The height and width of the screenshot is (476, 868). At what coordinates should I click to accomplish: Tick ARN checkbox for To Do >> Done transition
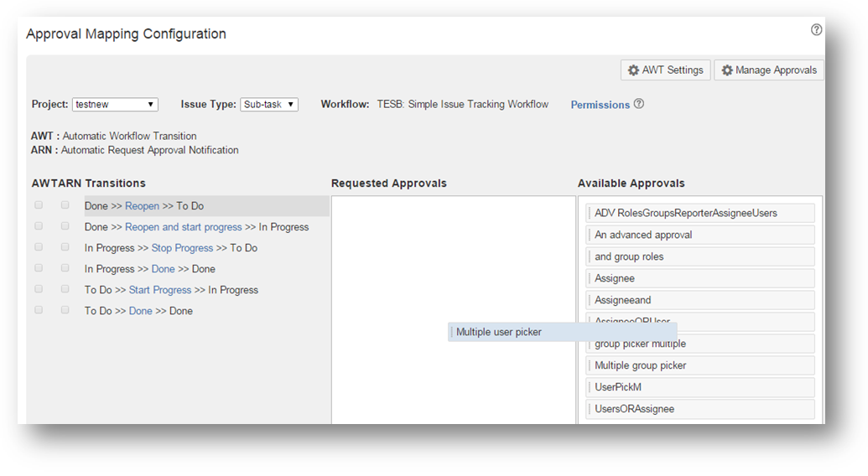click(x=65, y=310)
